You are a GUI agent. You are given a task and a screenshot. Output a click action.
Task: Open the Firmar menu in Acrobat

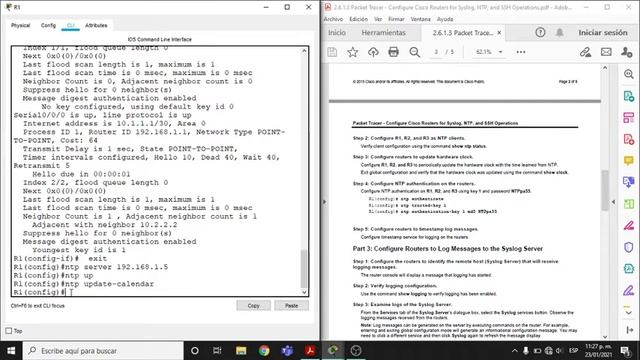tap(396, 19)
